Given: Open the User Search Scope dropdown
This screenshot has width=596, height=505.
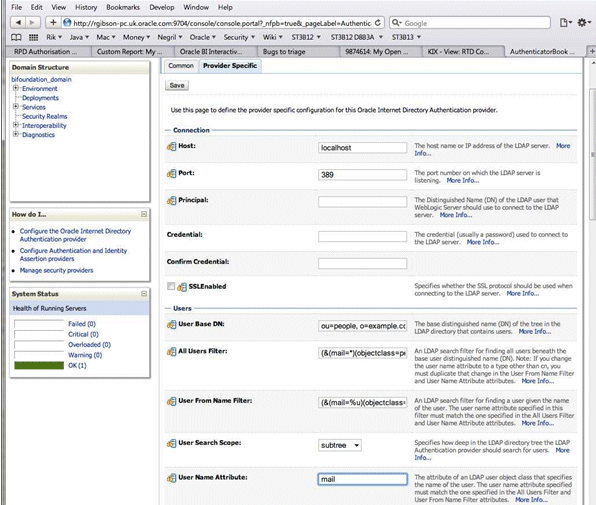Looking at the screenshot, I should 340,445.
